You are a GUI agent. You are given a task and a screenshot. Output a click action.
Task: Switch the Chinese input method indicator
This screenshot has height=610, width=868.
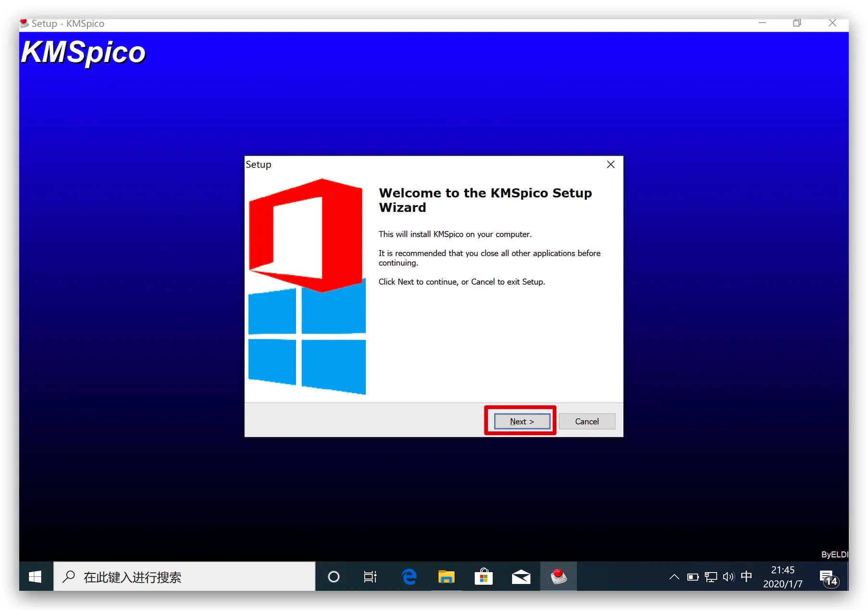[x=746, y=576]
